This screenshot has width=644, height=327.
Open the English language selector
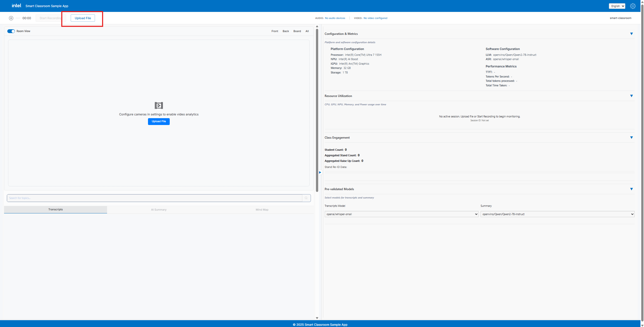(x=617, y=6)
